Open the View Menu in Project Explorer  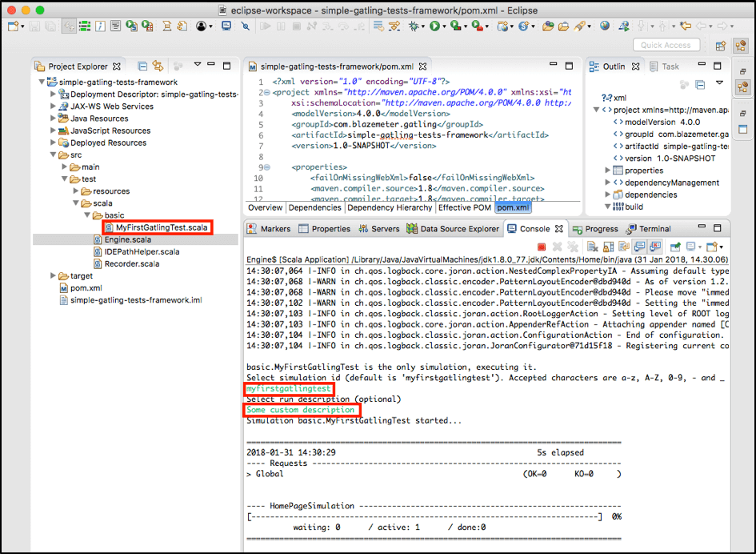197,64
